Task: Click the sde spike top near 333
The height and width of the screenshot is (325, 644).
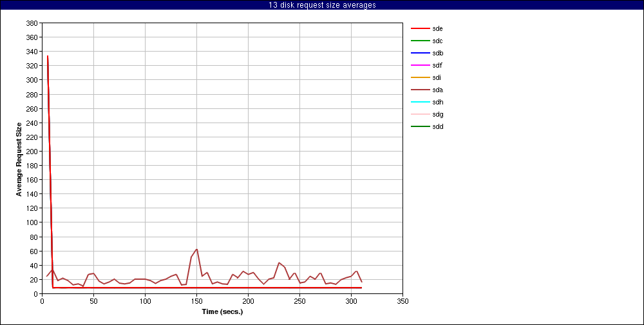Action: 48,56
